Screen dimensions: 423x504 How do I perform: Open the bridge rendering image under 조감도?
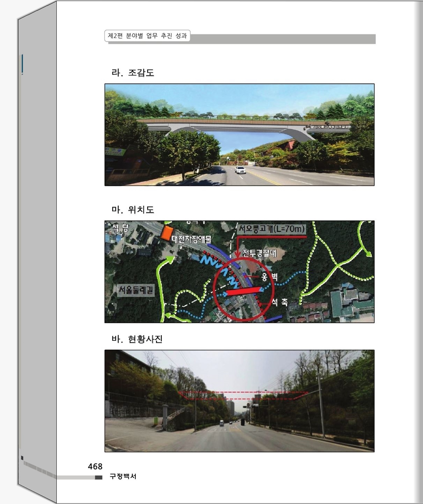[x=240, y=135]
